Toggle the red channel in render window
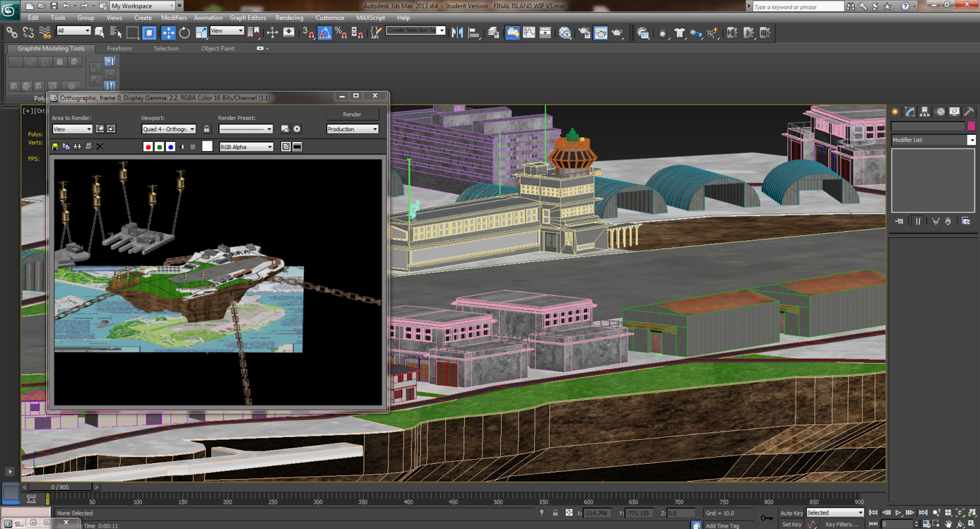980x529 pixels. click(148, 147)
